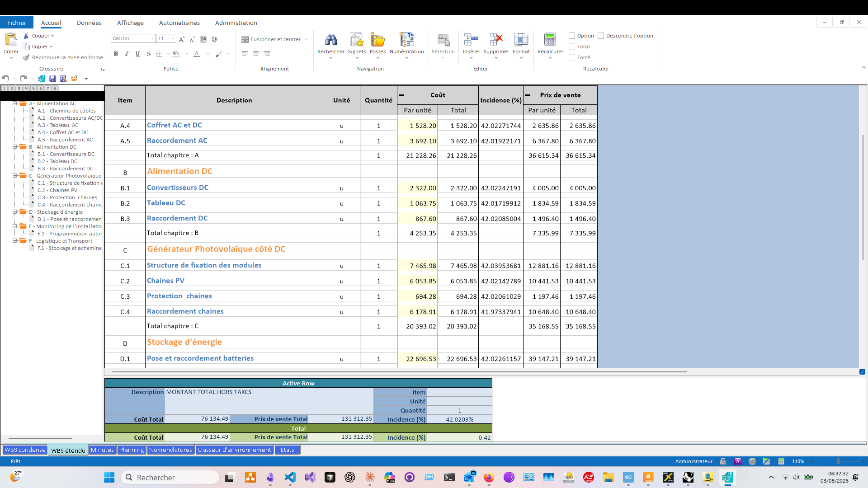Image resolution: width=868 pixels, height=488 pixels.
Task: Switch to the Nomenclatures sheet tab
Action: point(170,450)
